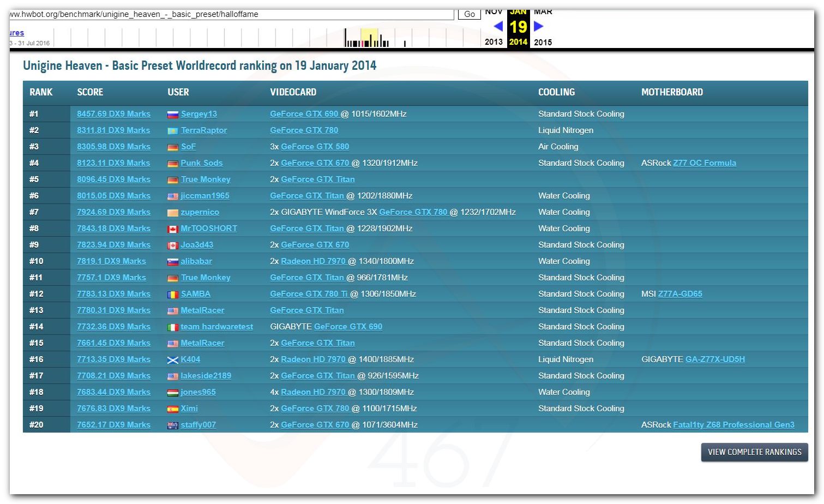Select year 2013 in Wayback calendar

[494, 42]
